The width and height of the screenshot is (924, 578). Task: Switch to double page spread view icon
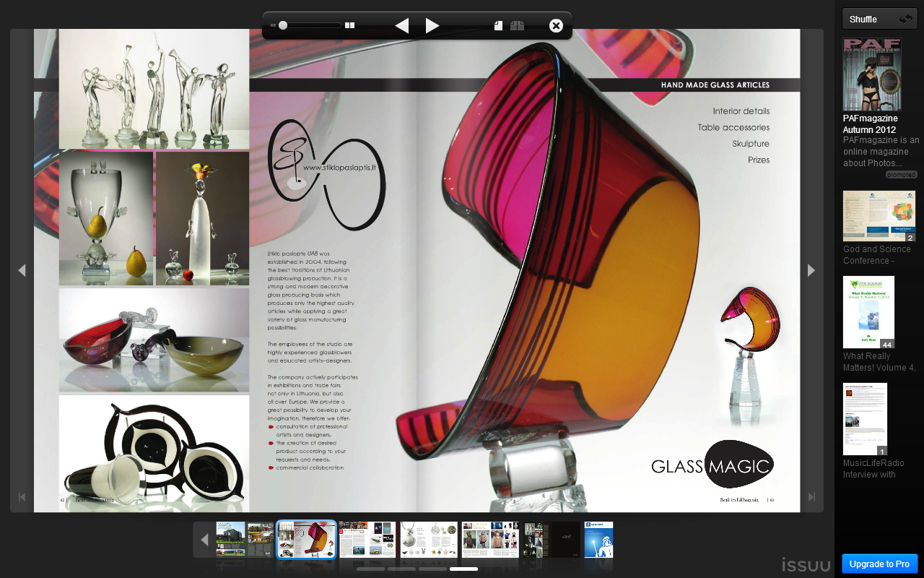point(517,26)
